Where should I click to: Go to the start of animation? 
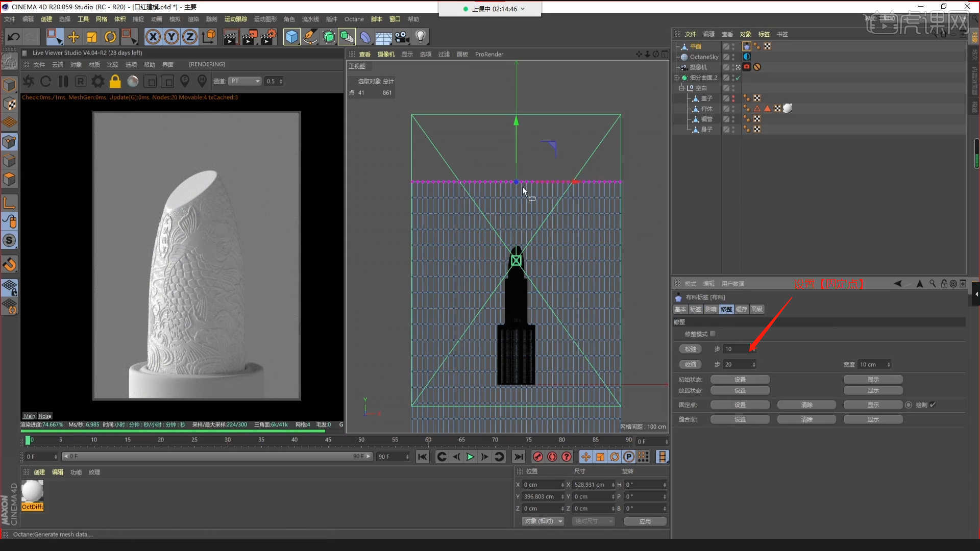point(422,457)
